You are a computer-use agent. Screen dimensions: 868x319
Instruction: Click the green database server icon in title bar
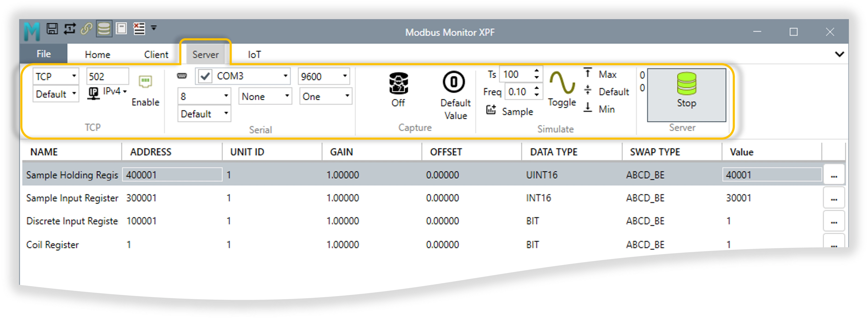click(104, 29)
